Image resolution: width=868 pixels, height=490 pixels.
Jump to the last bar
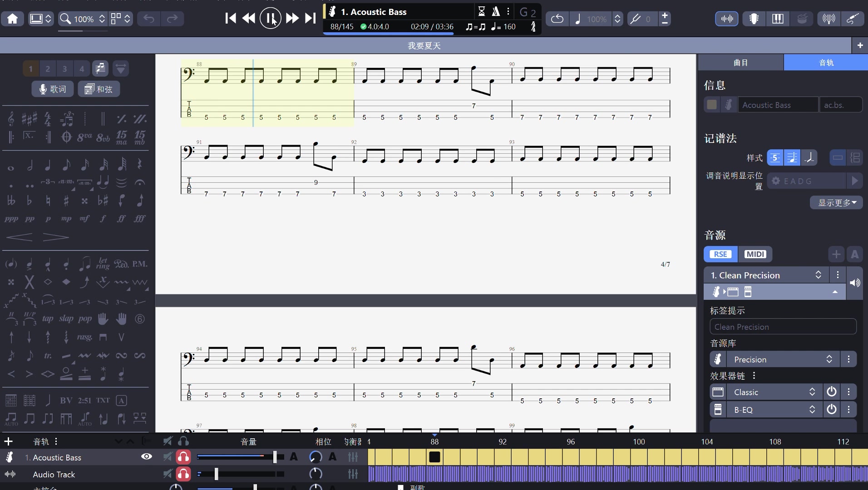point(310,18)
